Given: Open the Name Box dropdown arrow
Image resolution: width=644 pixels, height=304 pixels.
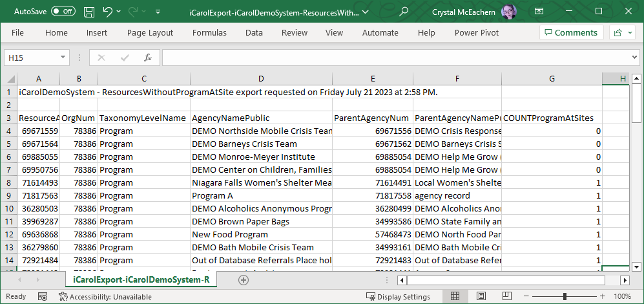Looking at the screenshot, I should tap(63, 58).
